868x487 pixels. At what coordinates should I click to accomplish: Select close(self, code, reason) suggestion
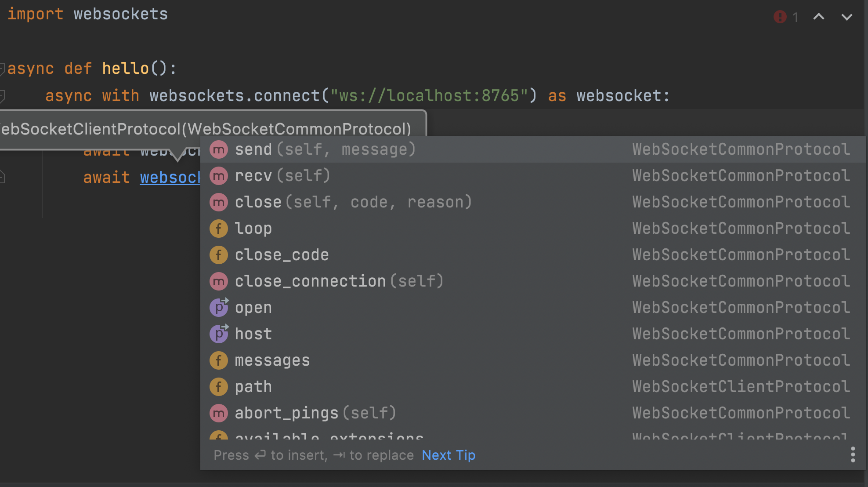click(x=353, y=202)
